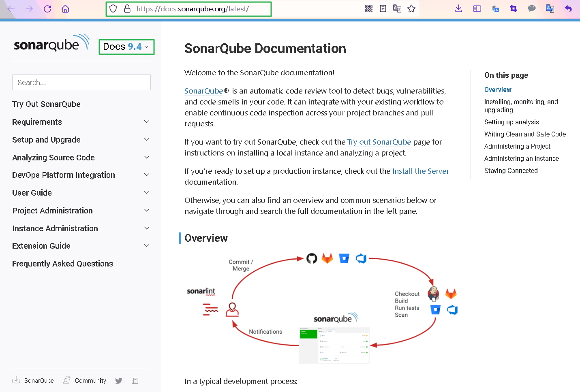The image size is (580, 392).
Task: Follow the 'Try out SonarQube' inline link
Action: (379, 142)
